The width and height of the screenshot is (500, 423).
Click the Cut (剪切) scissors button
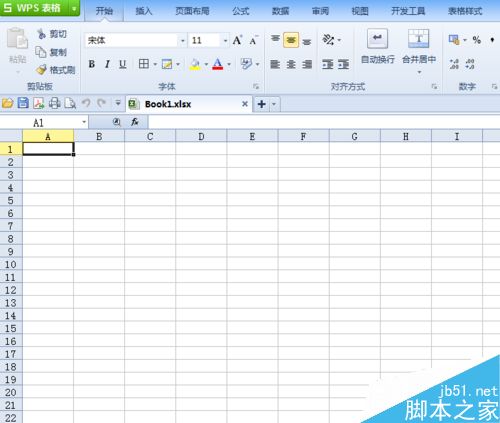point(52,34)
